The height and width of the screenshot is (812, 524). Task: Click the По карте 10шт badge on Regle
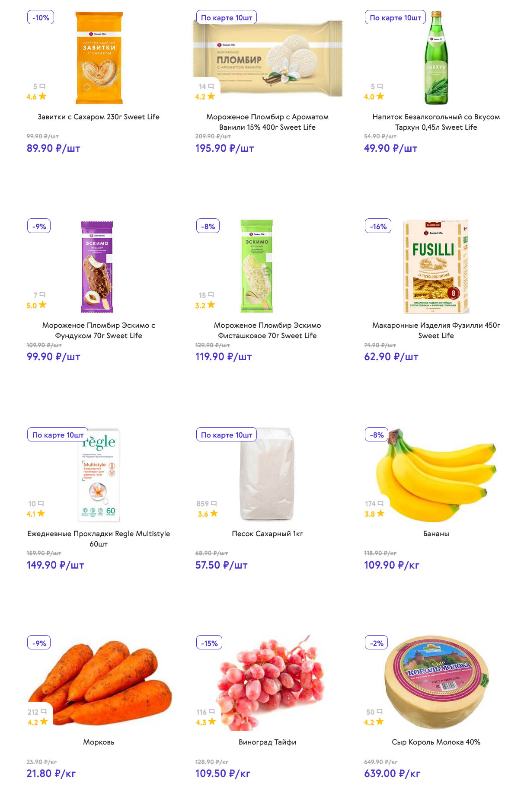pos(58,435)
